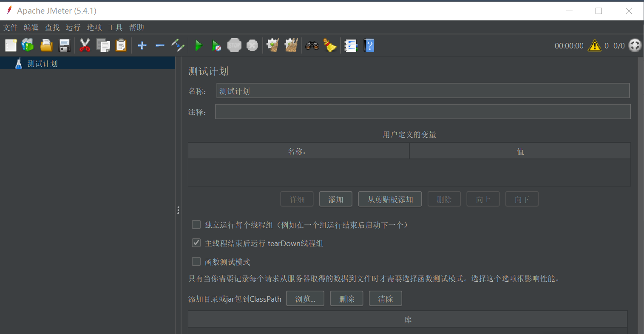Click inside the 注释 input field
Viewport: 644px width, 334px height.
pyautogui.click(x=423, y=111)
